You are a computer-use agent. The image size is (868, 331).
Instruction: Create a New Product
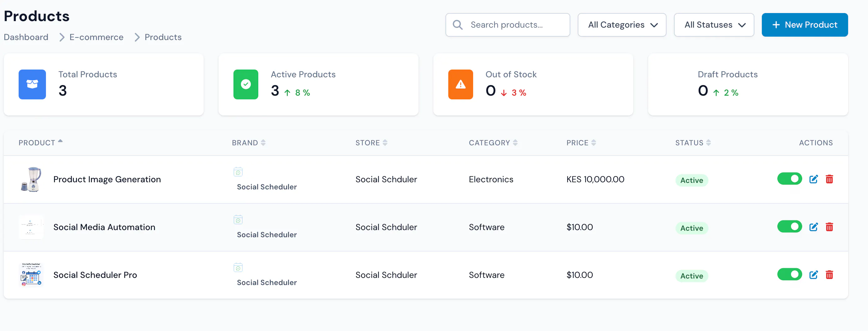[805, 25]
